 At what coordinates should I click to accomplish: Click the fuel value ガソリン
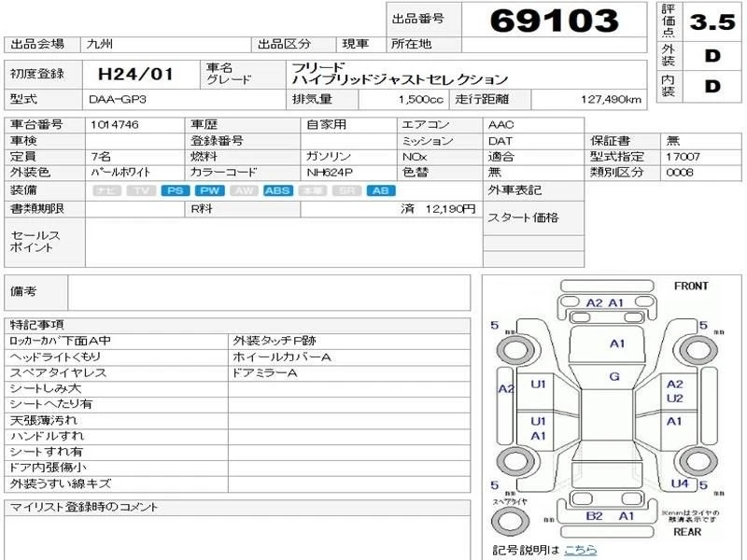(x=328, y=157)
